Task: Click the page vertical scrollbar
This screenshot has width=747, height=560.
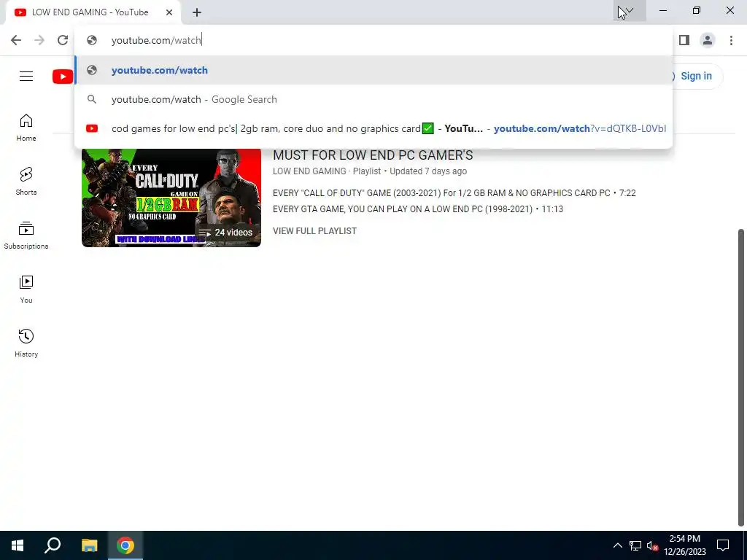Action: click(x=741, y=378)
